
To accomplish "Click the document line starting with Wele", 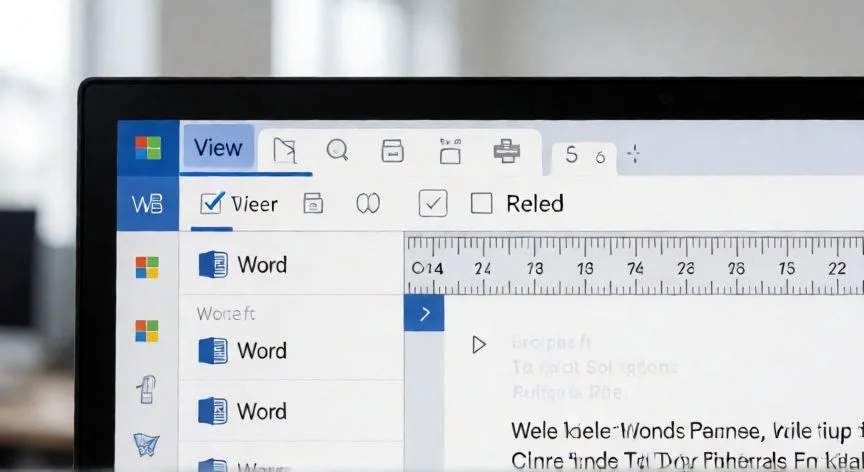I will point(687,431).
